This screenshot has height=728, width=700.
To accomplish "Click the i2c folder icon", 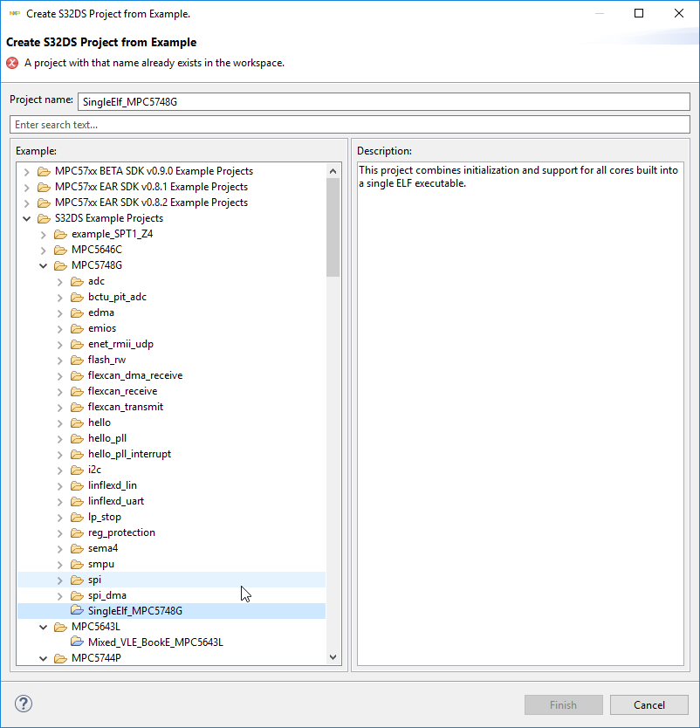I will 77,470.
